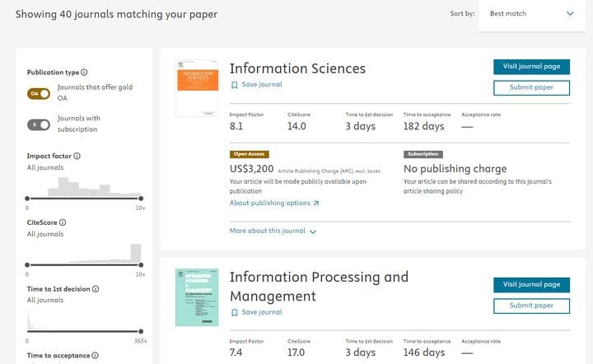
Task: Show info icon next to Impact factor filter
Action: click(77, 156)
